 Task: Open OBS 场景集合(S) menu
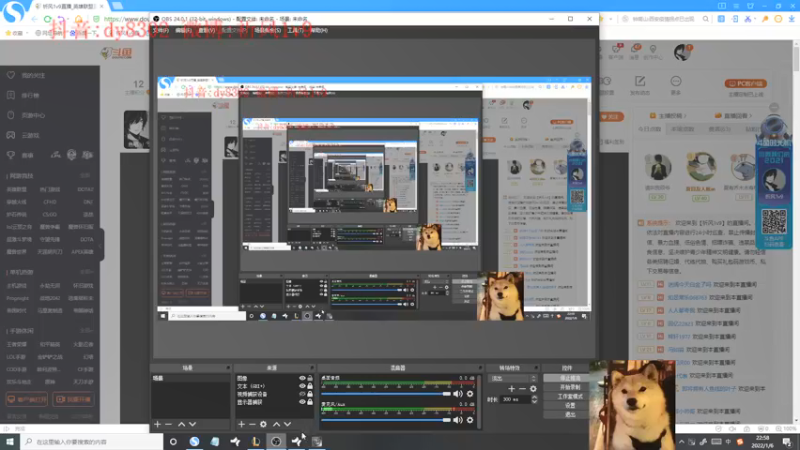point(268,31)
